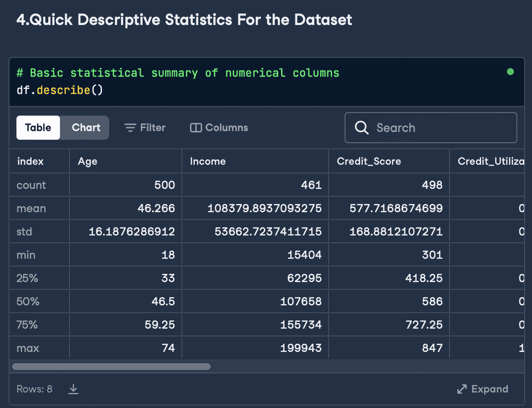
Task: Click the Age max cell 74
Action: pos(126,348)
